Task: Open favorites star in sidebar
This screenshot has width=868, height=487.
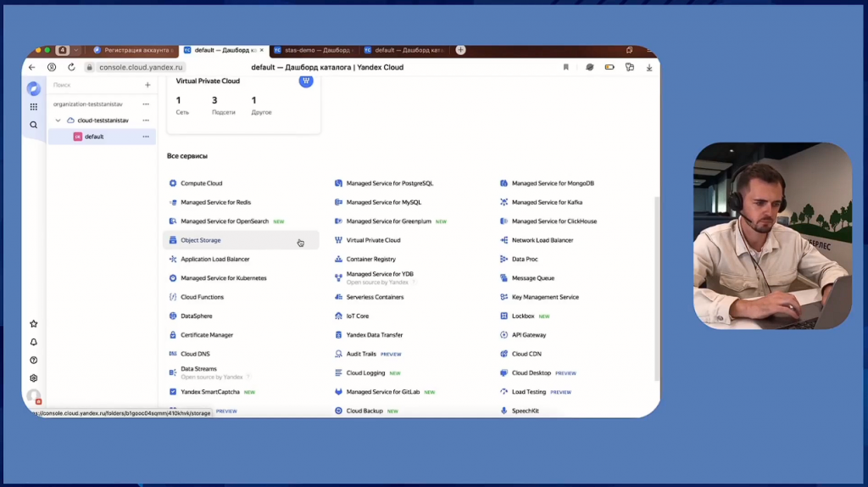Action: tap(34, 324)
